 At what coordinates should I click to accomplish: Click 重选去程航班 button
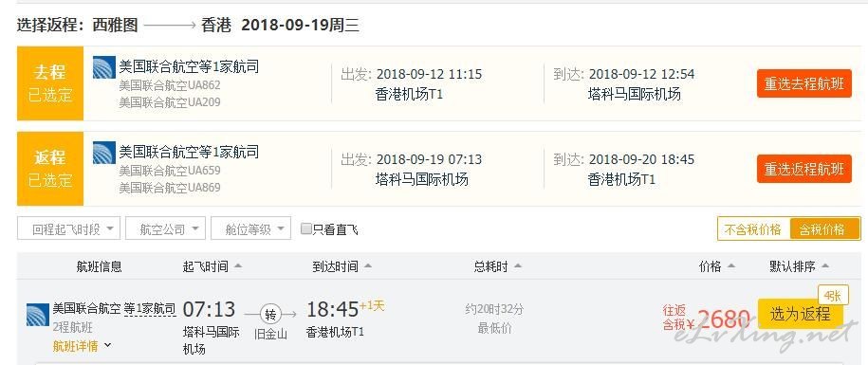pyautogui.click(x=803, y=83)
